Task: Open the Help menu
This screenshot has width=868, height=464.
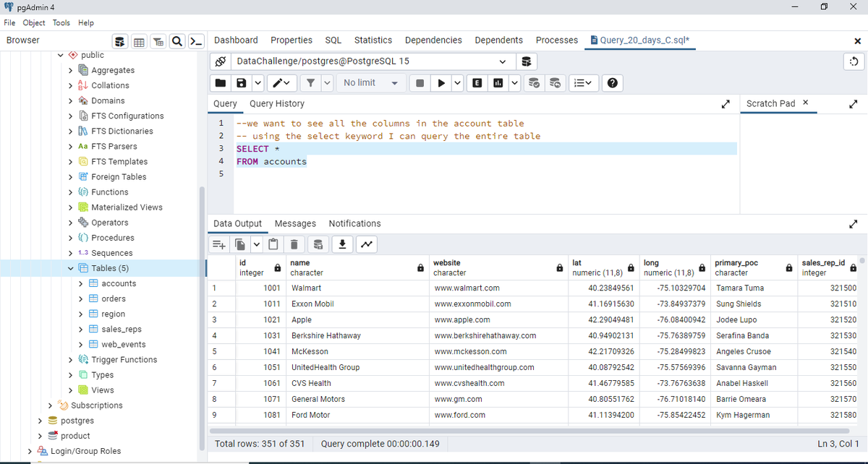Action: click(x=86, y=22)
